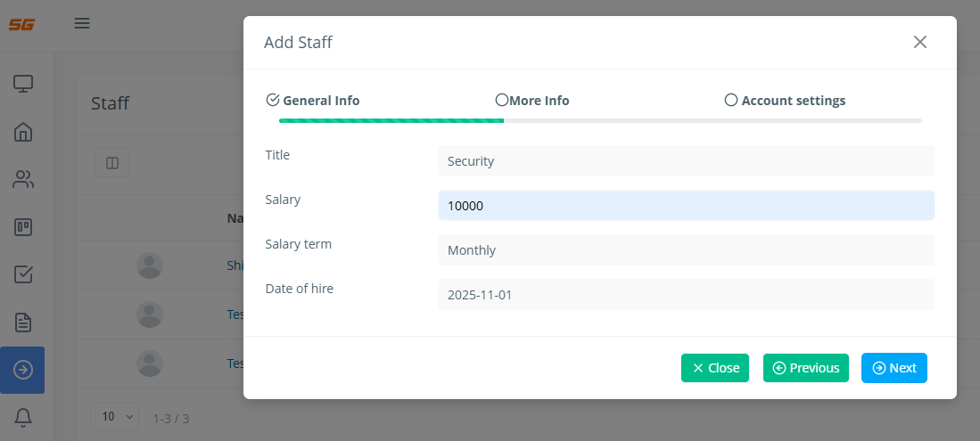The width and height of the screenshot is (980, 441).
Task: Select the General Info step
Action: pos(313,101)
